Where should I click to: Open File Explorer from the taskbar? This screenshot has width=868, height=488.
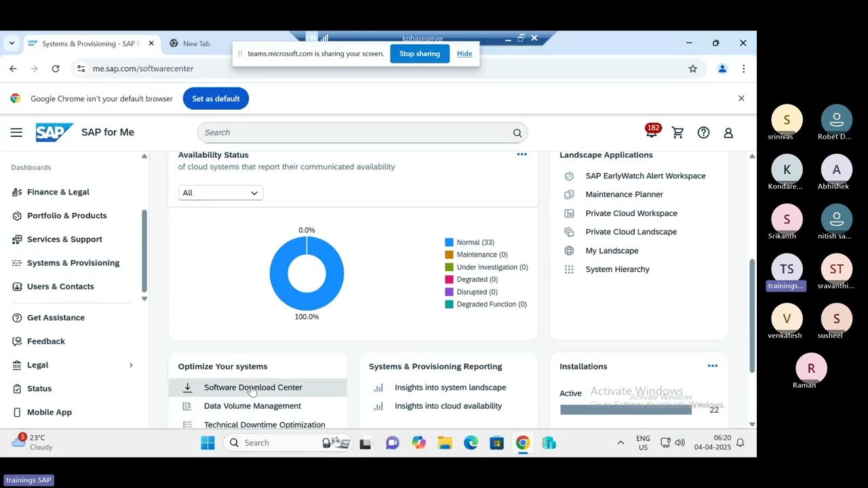pyautogui.click(x=444, y=443)
